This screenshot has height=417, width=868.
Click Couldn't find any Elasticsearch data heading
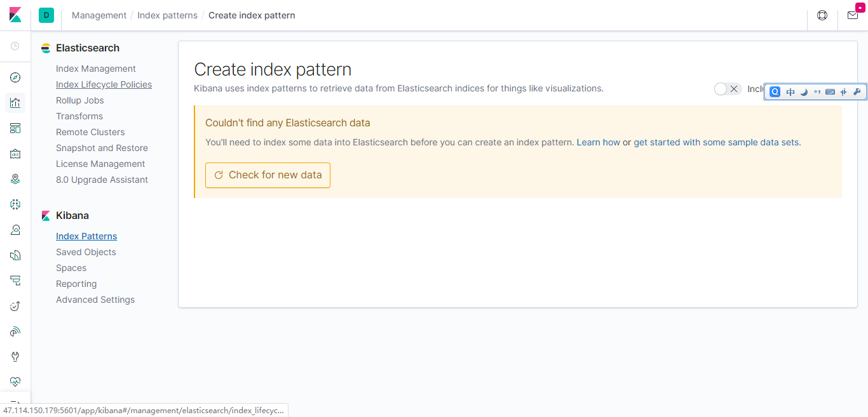click(288, 123)
